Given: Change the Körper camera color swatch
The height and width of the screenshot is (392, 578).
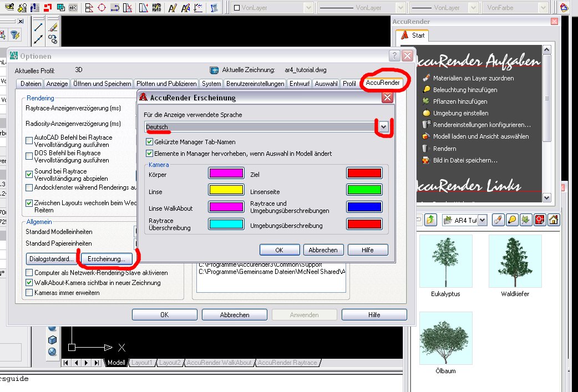Looking at the screenshot, I should click(x=226, y=173).
